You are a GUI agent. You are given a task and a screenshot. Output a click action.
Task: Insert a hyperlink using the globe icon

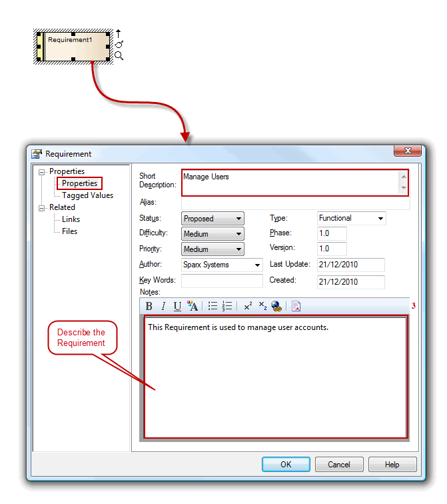276,306
